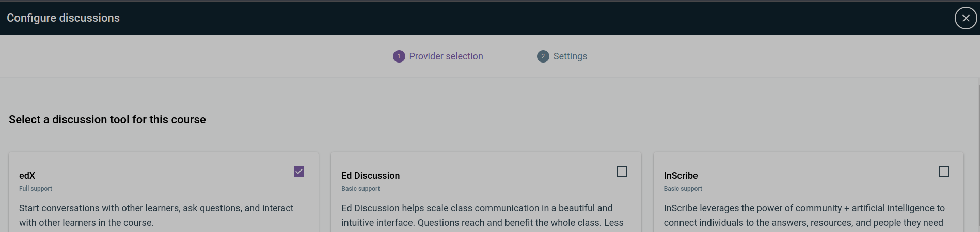
Task: Click Basic support label under InScribe
Action: (683, 189)
